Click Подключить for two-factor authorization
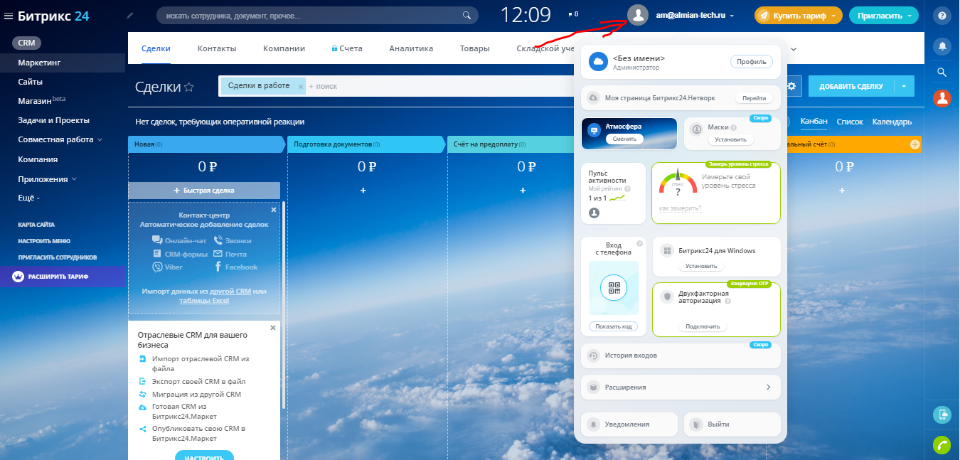The image size is (960, 460). coord(702,326)
